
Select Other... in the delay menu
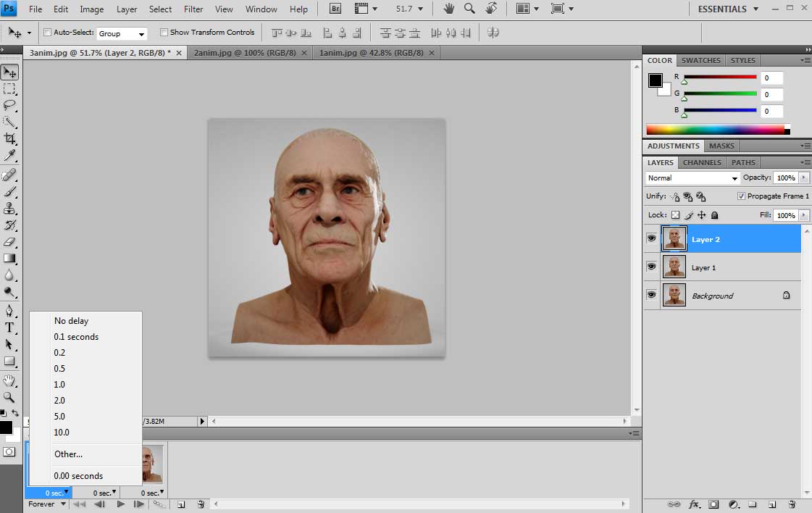(x=69, y=454)
